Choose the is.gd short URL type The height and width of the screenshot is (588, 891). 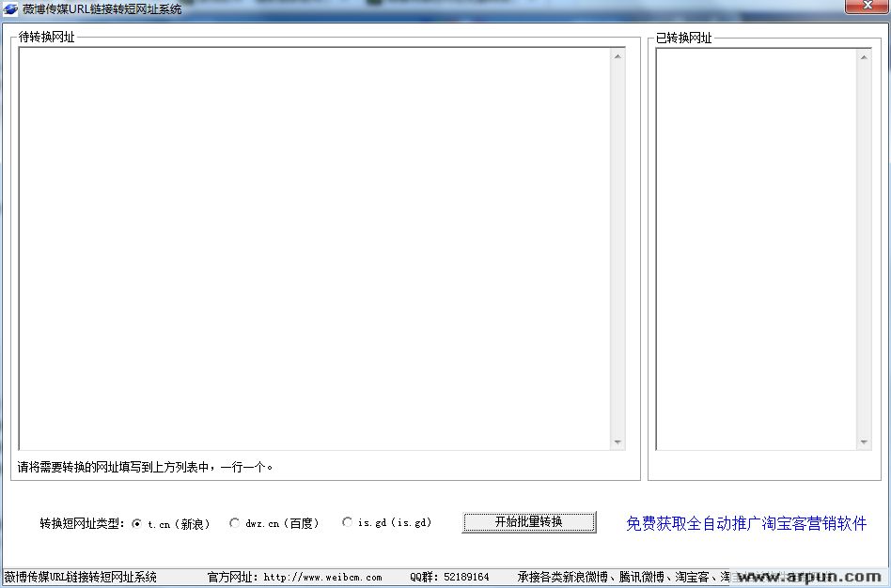coord(347,522)
